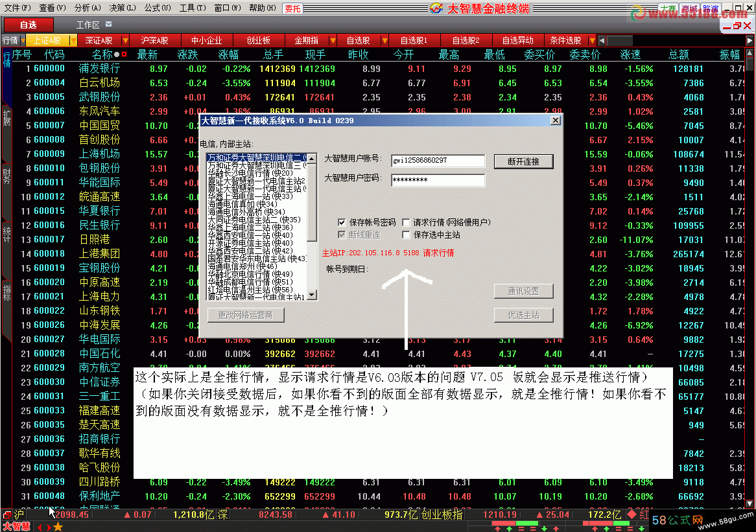
Task: Expand the 条件选股 tab dropdown arrow
Action: coord(591,40)
